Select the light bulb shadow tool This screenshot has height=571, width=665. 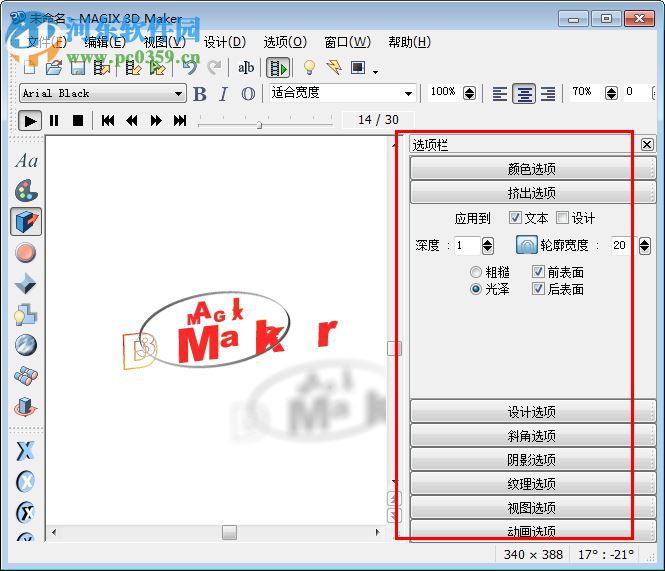25,315
